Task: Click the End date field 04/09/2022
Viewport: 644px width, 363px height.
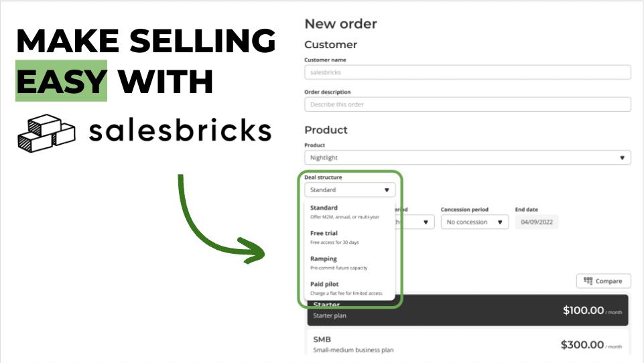Action: [536, 222]
